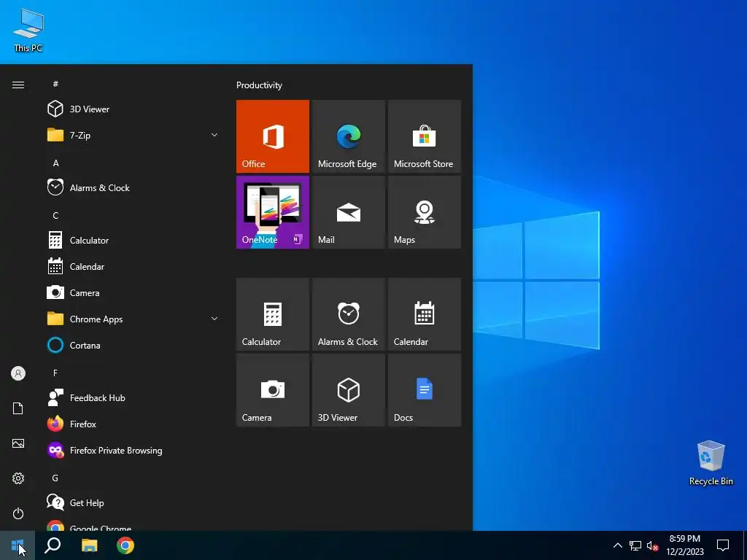
Task: Open Get Help from the app list
Action: click(x=133, y=503)
